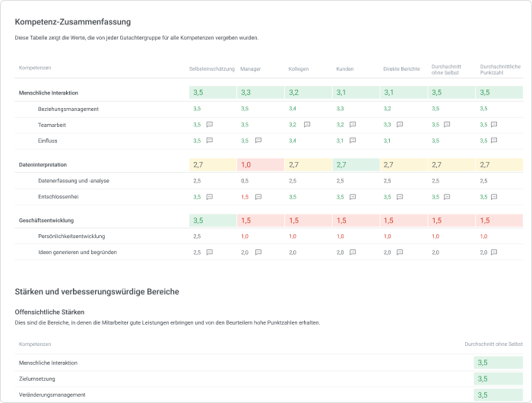This screenshot has width=532, height=403.
Task: Click the Kompetenz-Zusammenfassung heading
Action: [73, 22]
